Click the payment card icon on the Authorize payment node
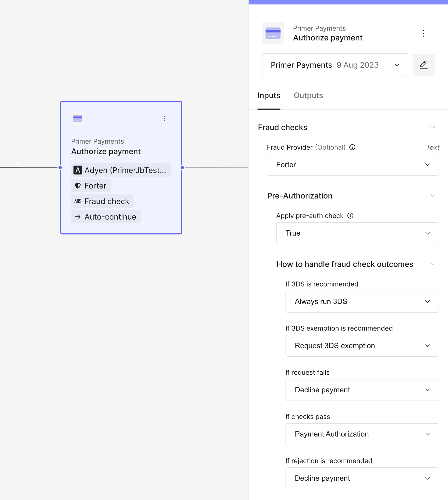This screenshot has height=500, width=448. [x=77, y=118]
